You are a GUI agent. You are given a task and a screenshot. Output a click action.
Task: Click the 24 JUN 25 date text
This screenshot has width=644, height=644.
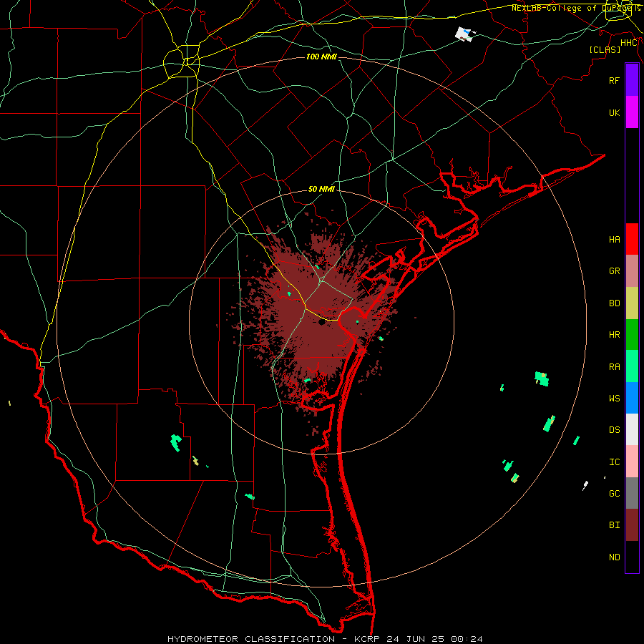tap(415, 639)
